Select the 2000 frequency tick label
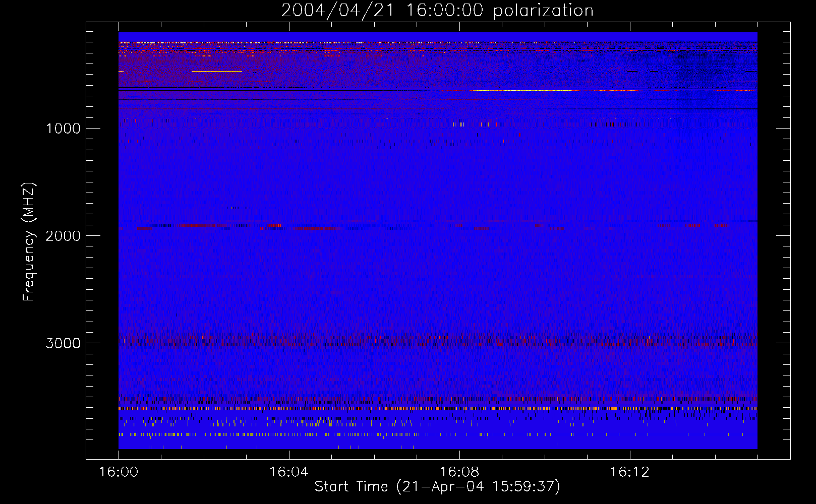Image resolution: width=816 pixels, height=504 pixels. [x=63, y=236]
